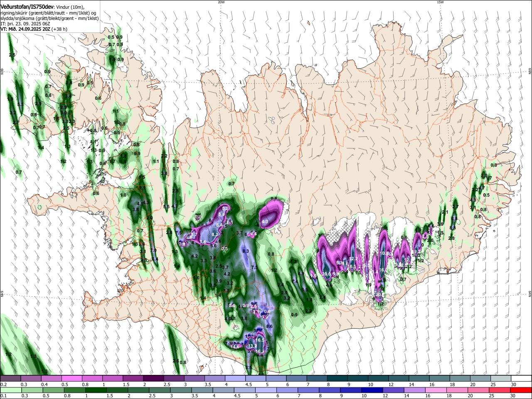Click the 'VT: Mið. 24.09.2025 20Z (+38 h)' line
This screenshot has width=532, height=399.
click(x=34, y=29)
